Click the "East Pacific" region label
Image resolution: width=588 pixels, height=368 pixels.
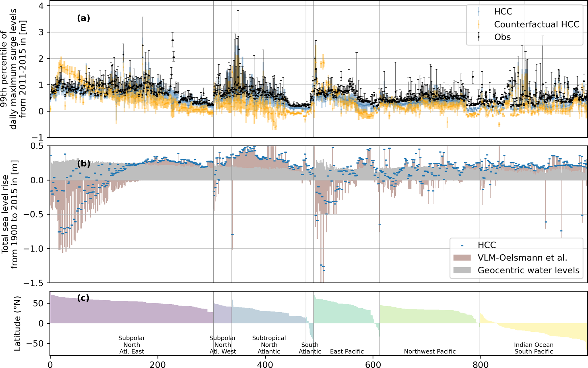click(x=347, y=352)
